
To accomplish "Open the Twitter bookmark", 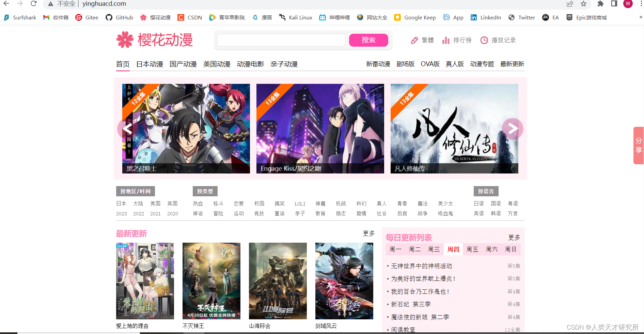I will 521,17.
